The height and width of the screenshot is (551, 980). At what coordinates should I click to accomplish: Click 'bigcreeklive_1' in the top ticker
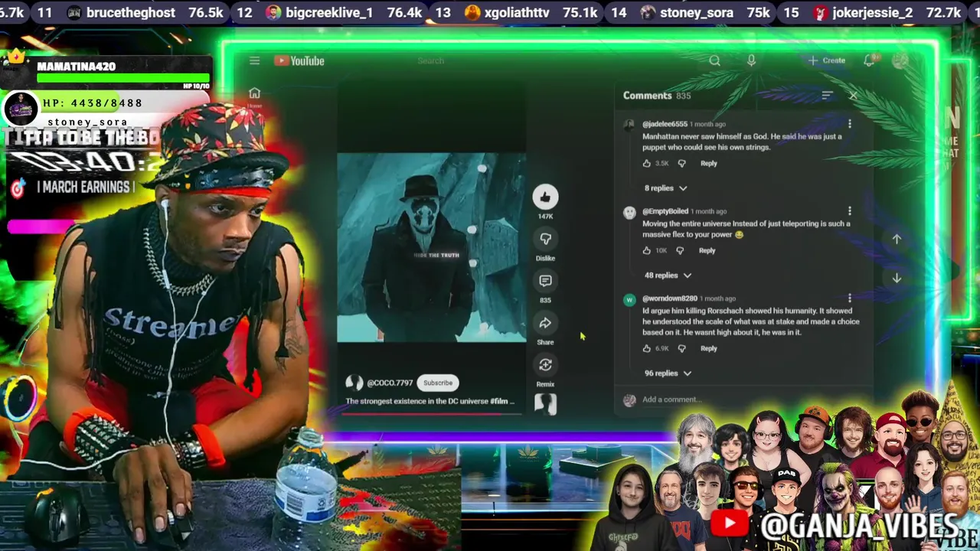click(328, 12)
